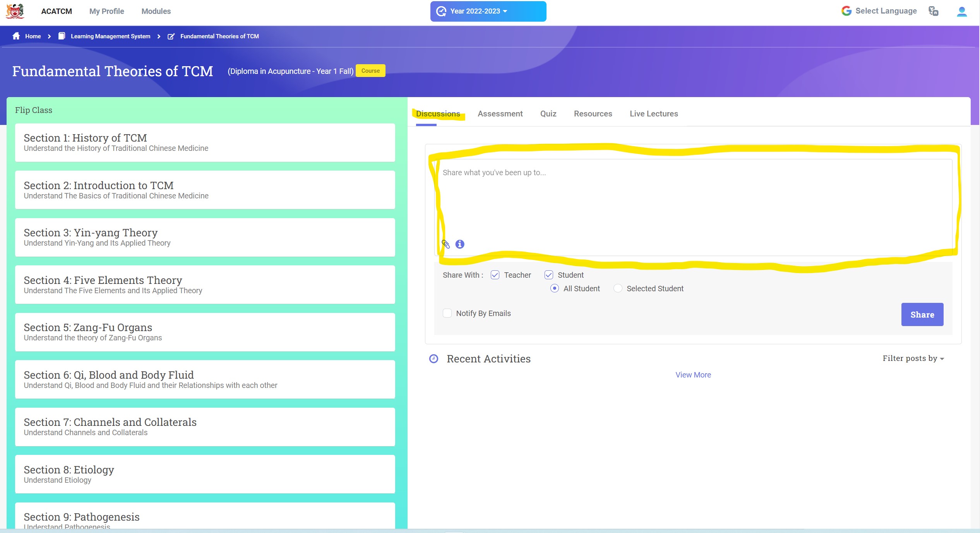
Task: Click the info icon in post box
Action: 460,244
